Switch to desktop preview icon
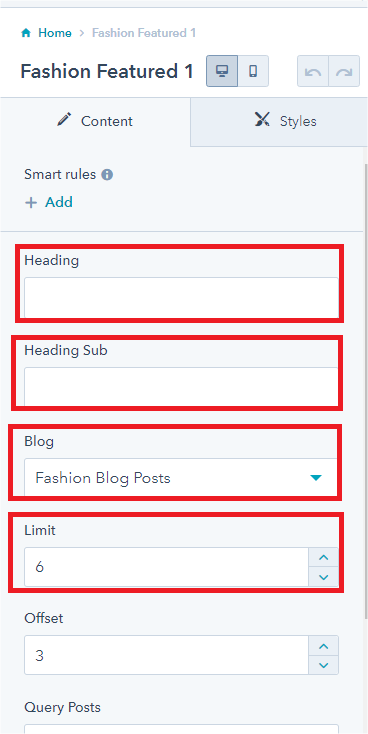The width and height of the screenshot is (368, 734). [x=222, y=71]
